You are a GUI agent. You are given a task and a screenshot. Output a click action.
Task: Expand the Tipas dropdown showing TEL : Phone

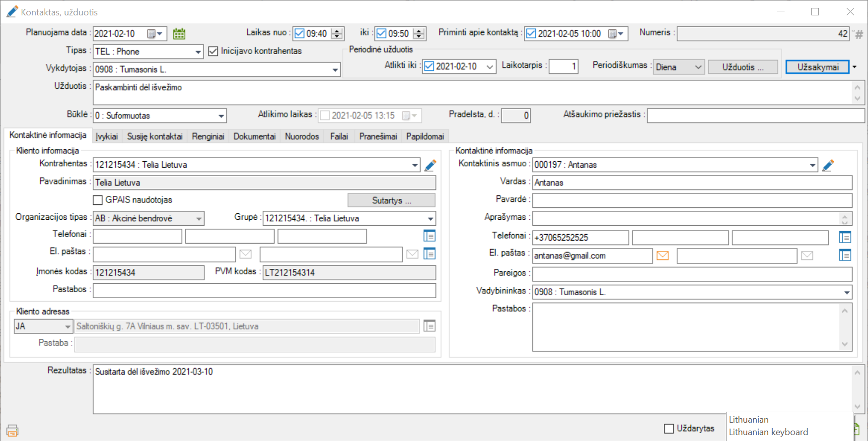198,52
